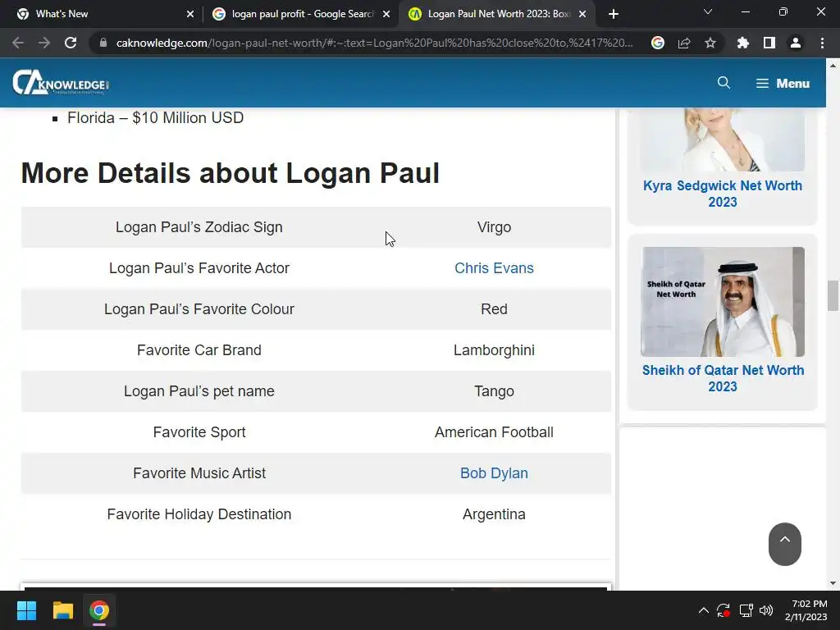Click the American Football cell
Image resolution: width=840 pixels, height=630 pixels.
coord(494,432)
